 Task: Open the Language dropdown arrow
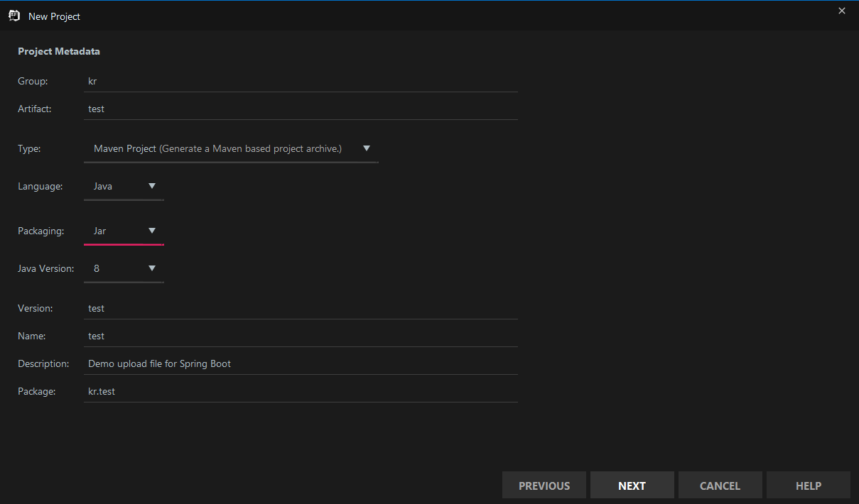[x=152, y=186]
